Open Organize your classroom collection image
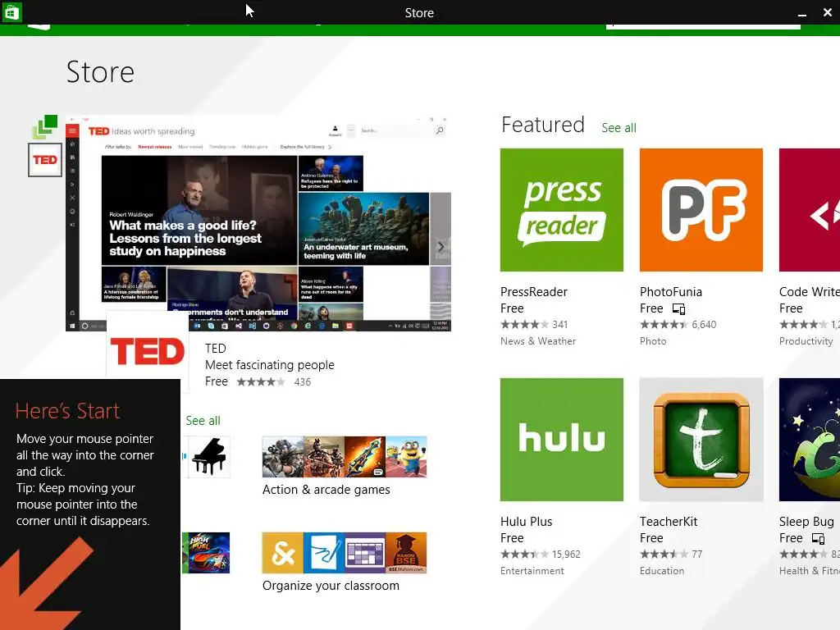 click(x=345, y=553)
